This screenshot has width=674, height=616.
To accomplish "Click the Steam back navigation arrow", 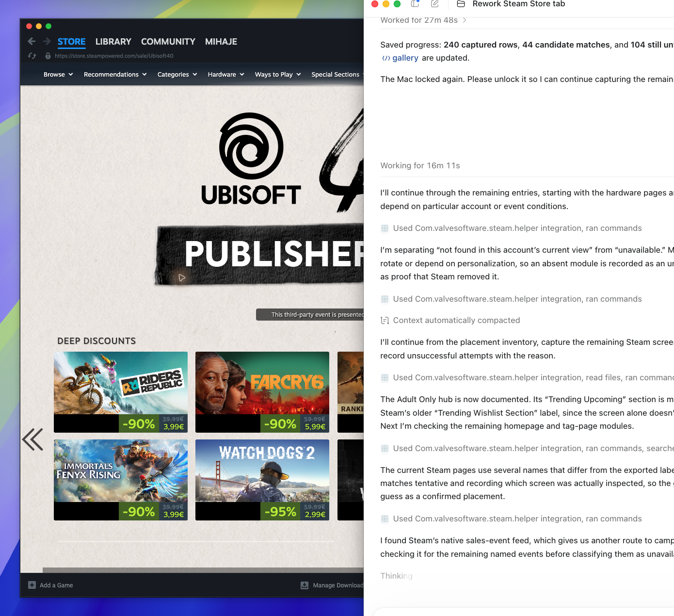I will tap(32, 42).
